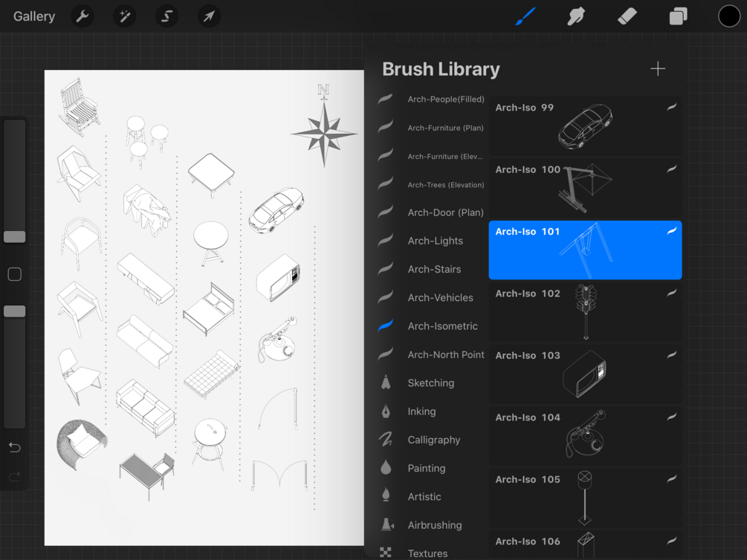Add a new brush with plus icon
The width and height of the screenshot is (747, 560).
[658, 68]
